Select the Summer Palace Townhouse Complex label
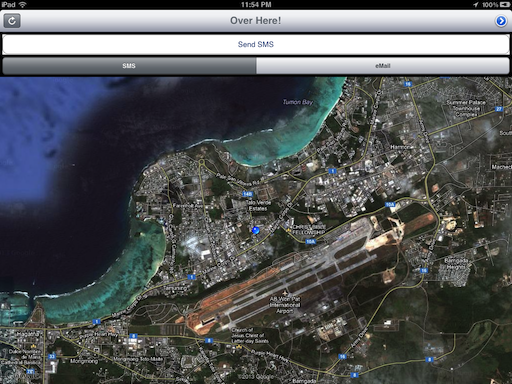The image size is (512, 384). [x=466, y=108]
